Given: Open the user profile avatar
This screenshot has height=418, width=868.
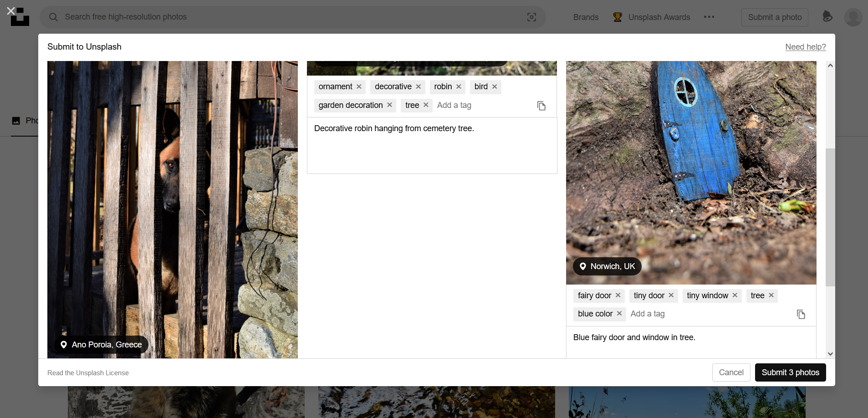Looking at the screenshot, I should [853, 17].
